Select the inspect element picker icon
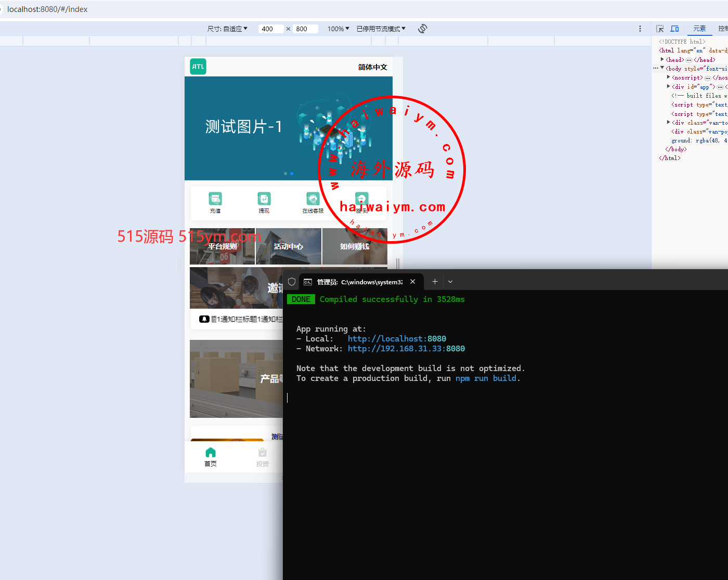Image resolution: width=728 pixels, height=580 pixels. click(x=660, y=29)
